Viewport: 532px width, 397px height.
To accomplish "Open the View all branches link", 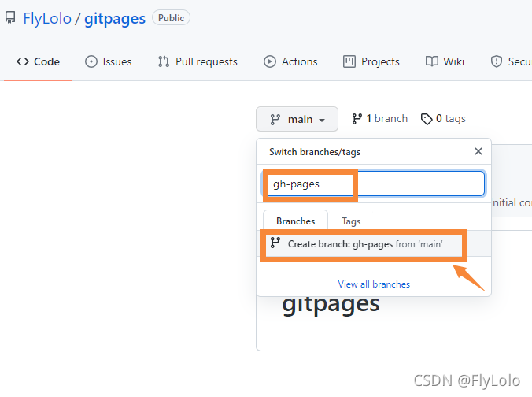I will (x=374, y=284).
